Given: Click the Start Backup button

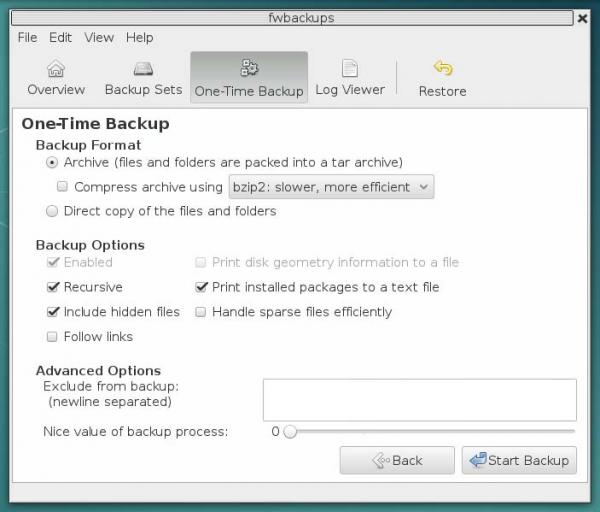Looking at the screenshot, I should pyautogui.click(x=519, y=460).
